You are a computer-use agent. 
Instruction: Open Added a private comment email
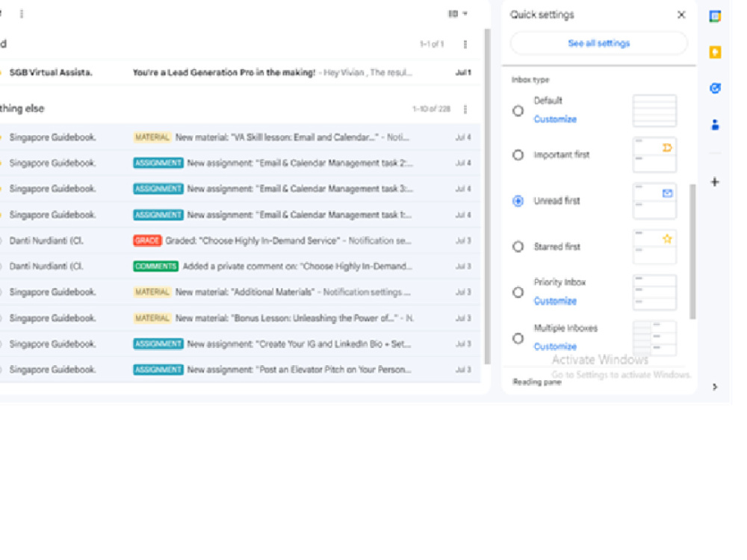[x=238, y=267]
